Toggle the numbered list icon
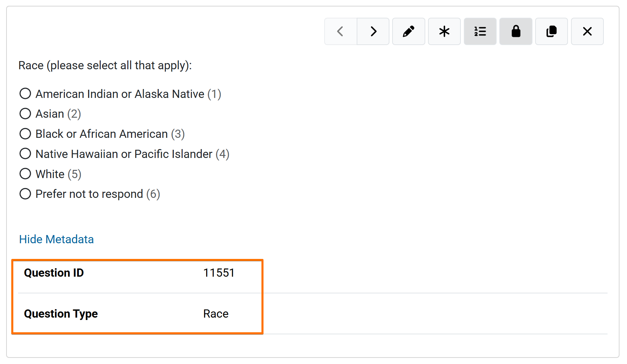This screenshot has height=364, width=627. [480, 31]
